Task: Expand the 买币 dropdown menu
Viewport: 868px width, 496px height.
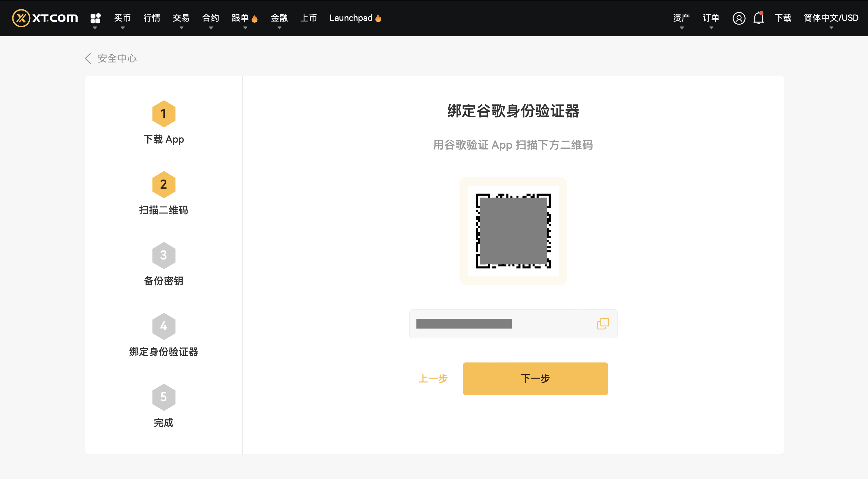Action: [x=122, y=18]
